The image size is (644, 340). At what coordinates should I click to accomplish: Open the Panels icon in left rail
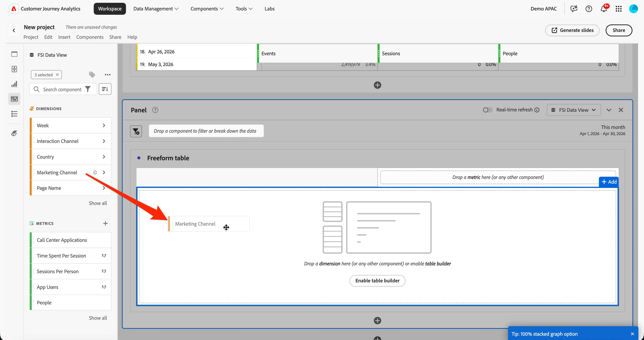click(x=14, y=54)
